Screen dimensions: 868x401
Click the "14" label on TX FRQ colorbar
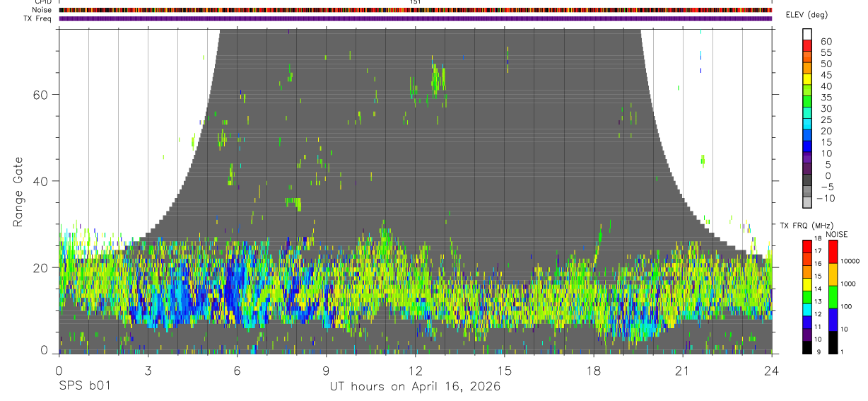point(818,289)
